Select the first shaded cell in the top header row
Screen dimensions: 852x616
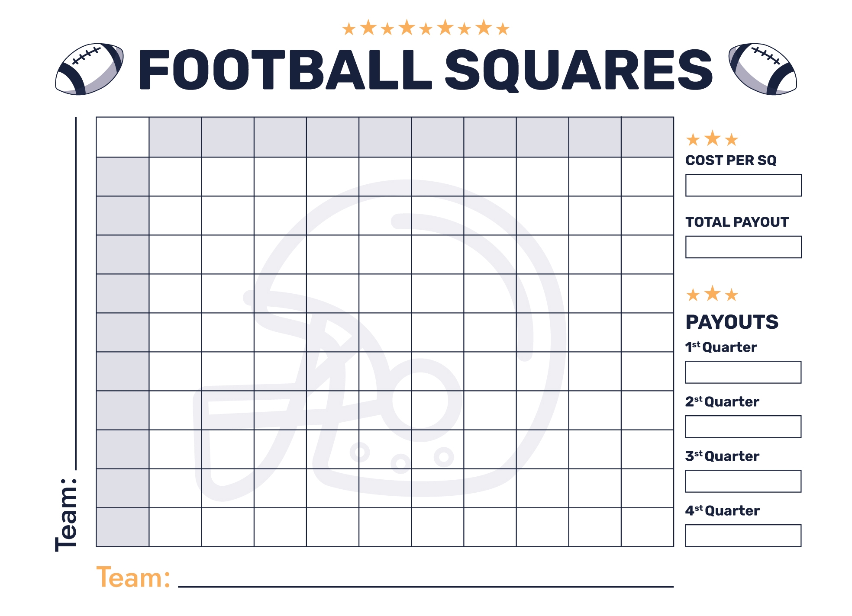175,137
